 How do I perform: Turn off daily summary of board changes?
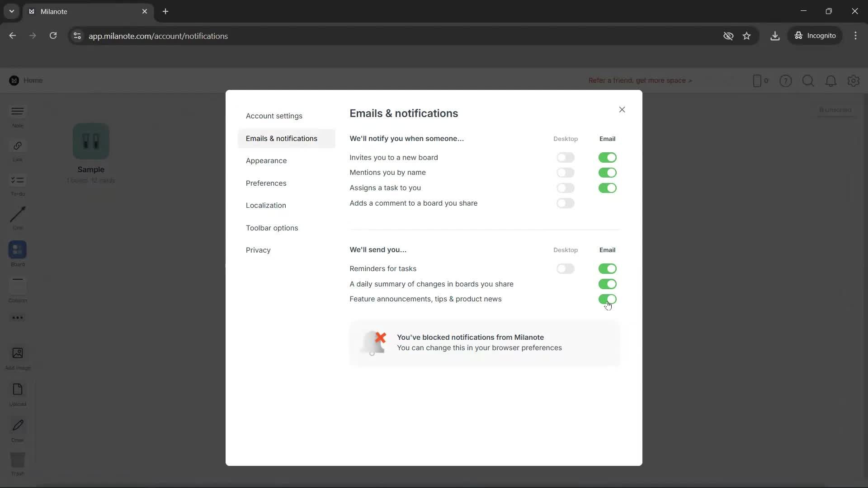(x=607, y=284)
